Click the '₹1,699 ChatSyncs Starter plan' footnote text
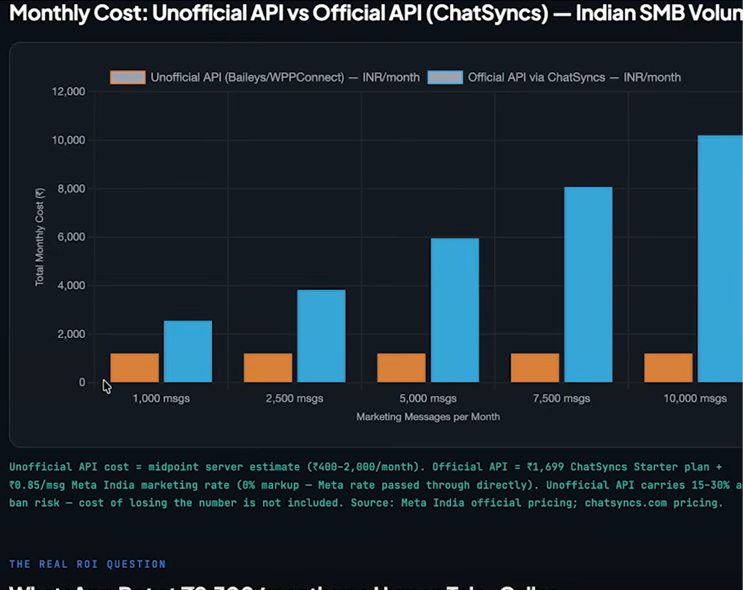 [618, 467]
